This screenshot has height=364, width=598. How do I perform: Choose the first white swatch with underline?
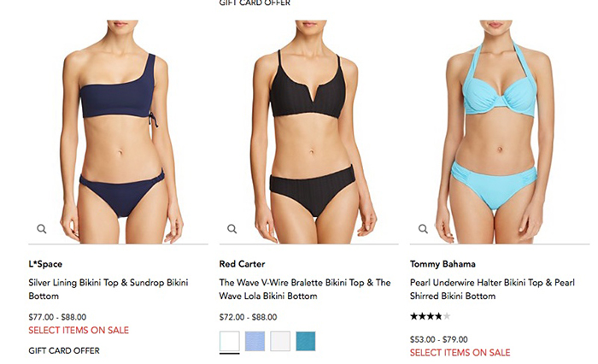click(230, 341)
